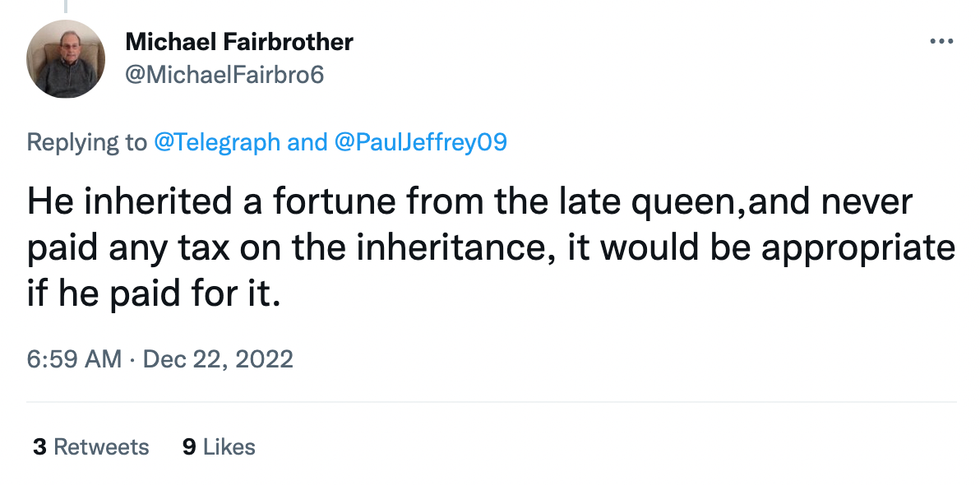Open the Michael Fairbrother display name
The width and height of the screenshot is (980, 485).
[239, 43]
